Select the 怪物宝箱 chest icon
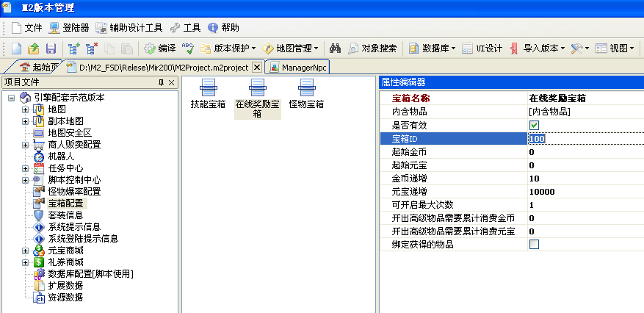This screenshot has width=644, height=313. click(306, 95)
